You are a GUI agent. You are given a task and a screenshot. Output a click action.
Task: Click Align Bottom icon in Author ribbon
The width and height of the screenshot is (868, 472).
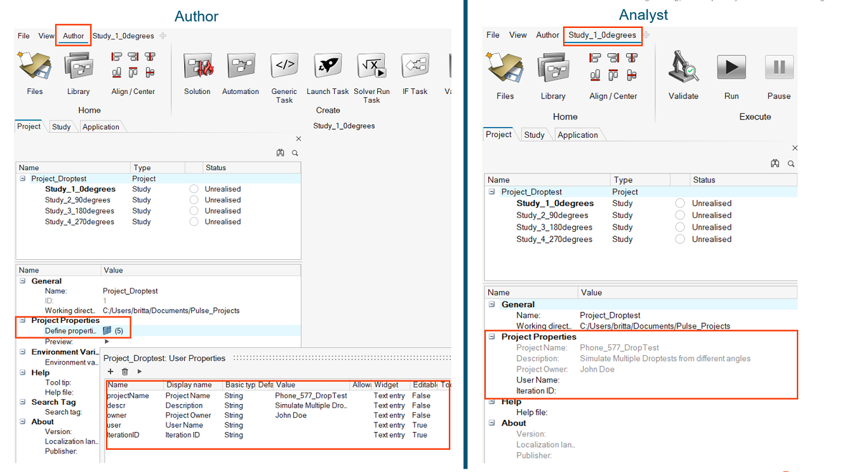pos(116,72)
